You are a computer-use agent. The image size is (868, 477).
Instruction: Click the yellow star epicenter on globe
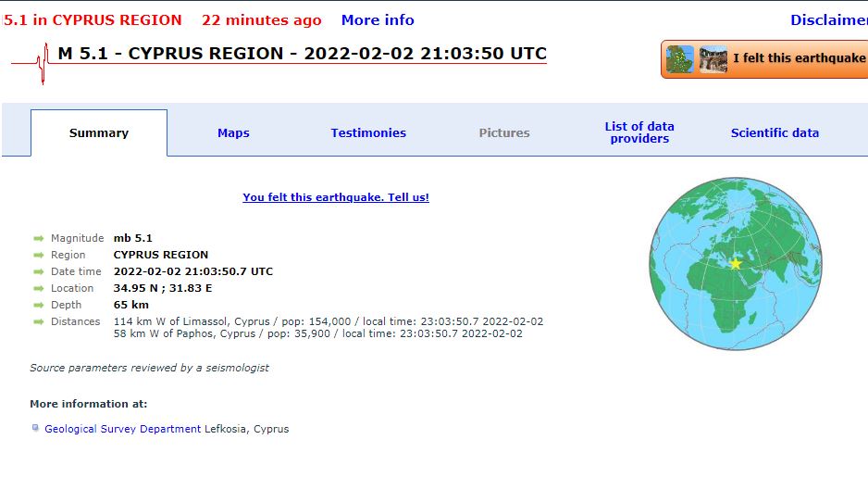(735, 264)
